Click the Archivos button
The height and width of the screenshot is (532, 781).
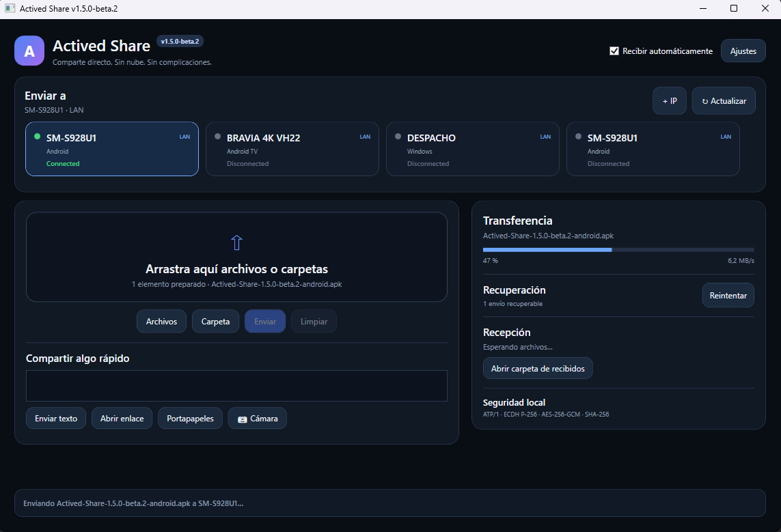[161, 322]
